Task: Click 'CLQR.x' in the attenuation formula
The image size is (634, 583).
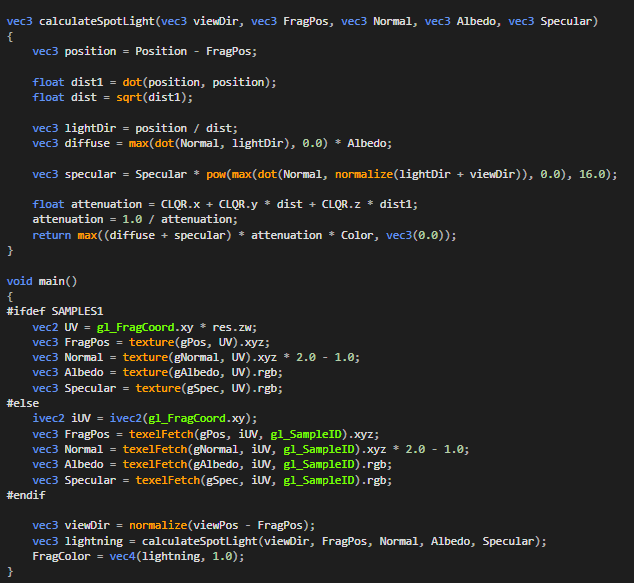Action: tap(180, 204)
